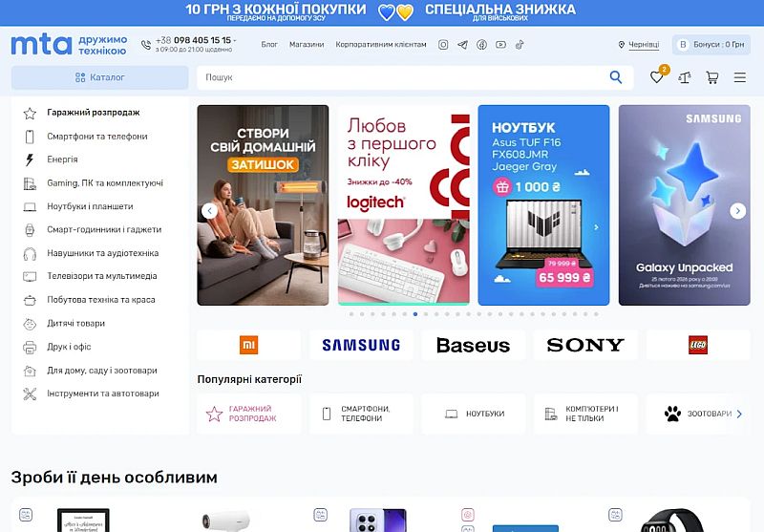Open the Logitech discount banner
Image resolution: width=764 pixels, height=532 pixels.
[403, 205]
